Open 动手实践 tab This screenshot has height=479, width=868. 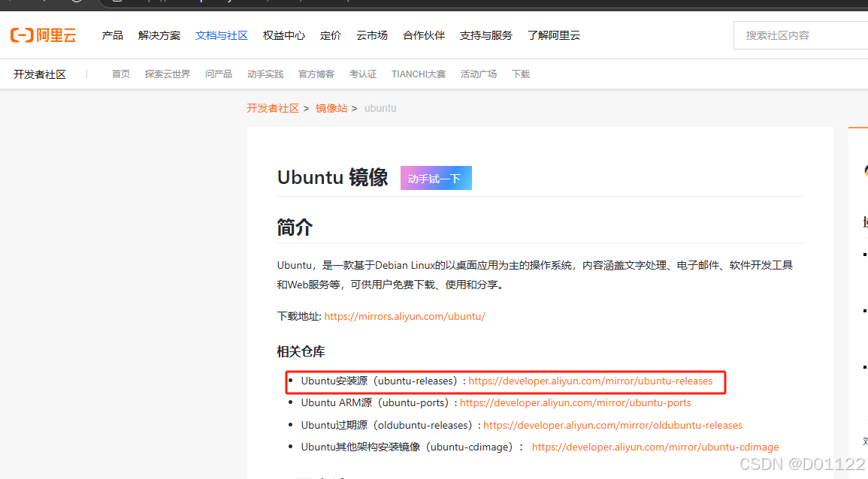coord(265,74)
